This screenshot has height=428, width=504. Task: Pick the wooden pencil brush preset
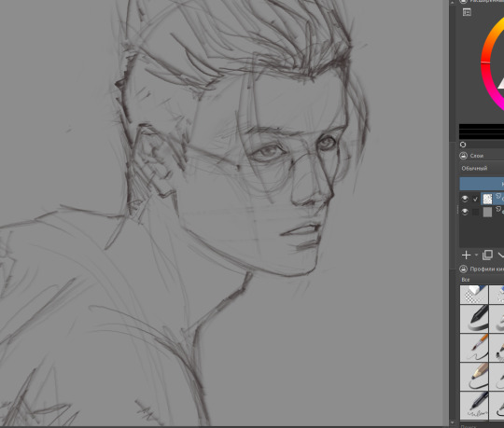[x=474, y=377]
